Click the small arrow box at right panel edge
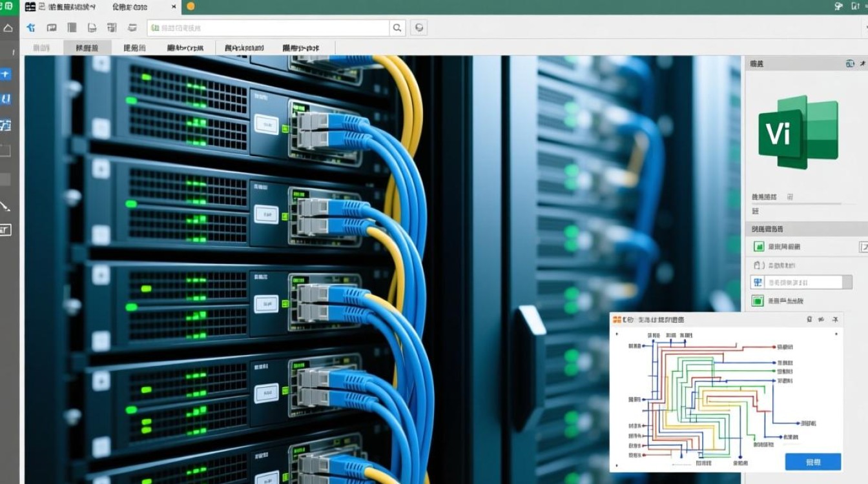 pyautogui.click(x=863, y=247)
